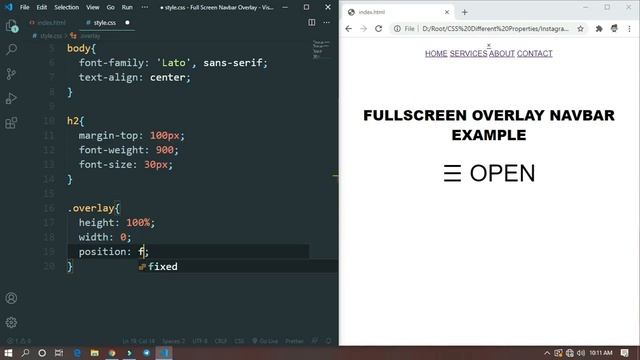This screenshot has height=360, width=640.
Task: Open Windows taskbar search
Action: pos(25,353)
